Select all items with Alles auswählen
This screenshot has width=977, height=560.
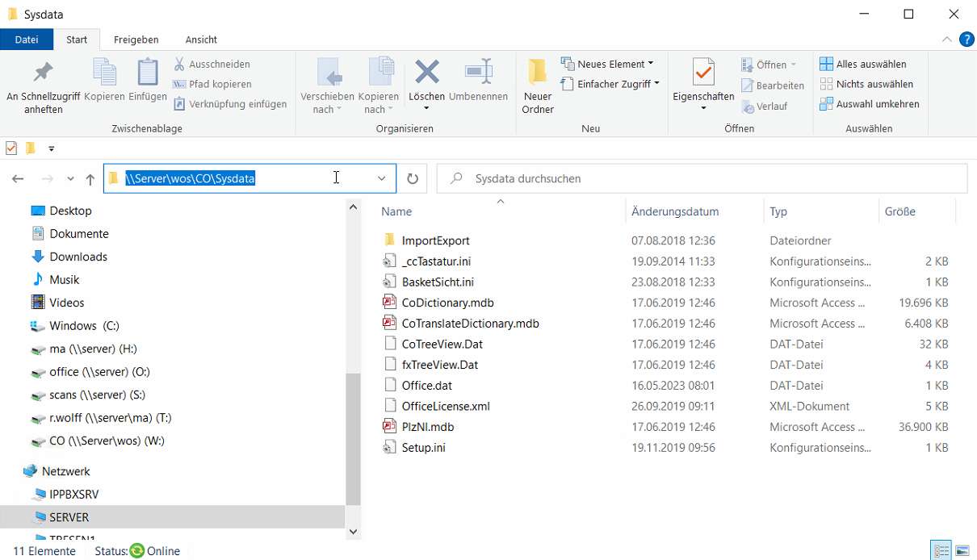click(x=863, y=64)
